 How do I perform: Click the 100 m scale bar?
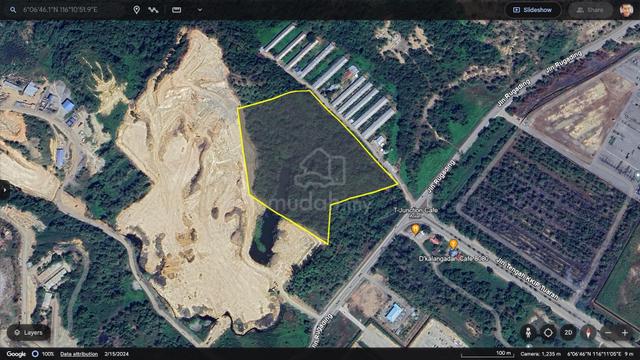(487, 354)
